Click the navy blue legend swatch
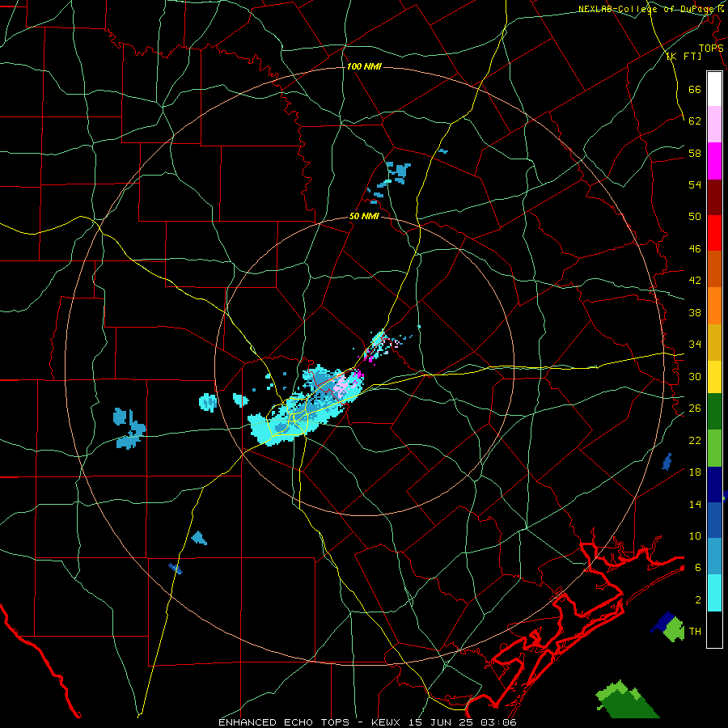The height and width of the screenshot is (728, 728). (714, 485)
